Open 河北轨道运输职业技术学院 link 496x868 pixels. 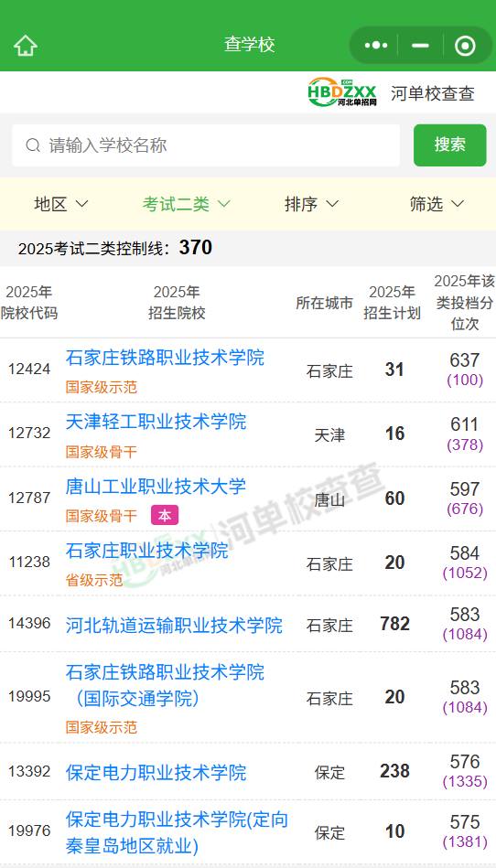(x=174, y=625)
